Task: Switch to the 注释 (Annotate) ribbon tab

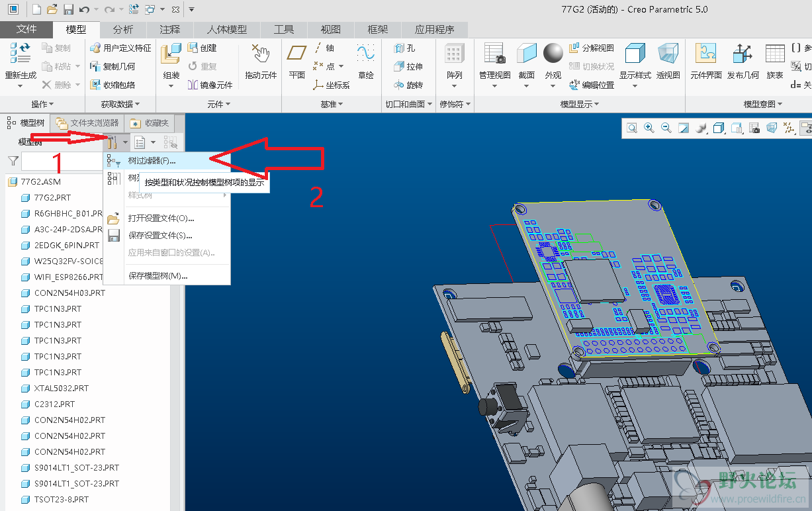Action: tap(169, 29)
